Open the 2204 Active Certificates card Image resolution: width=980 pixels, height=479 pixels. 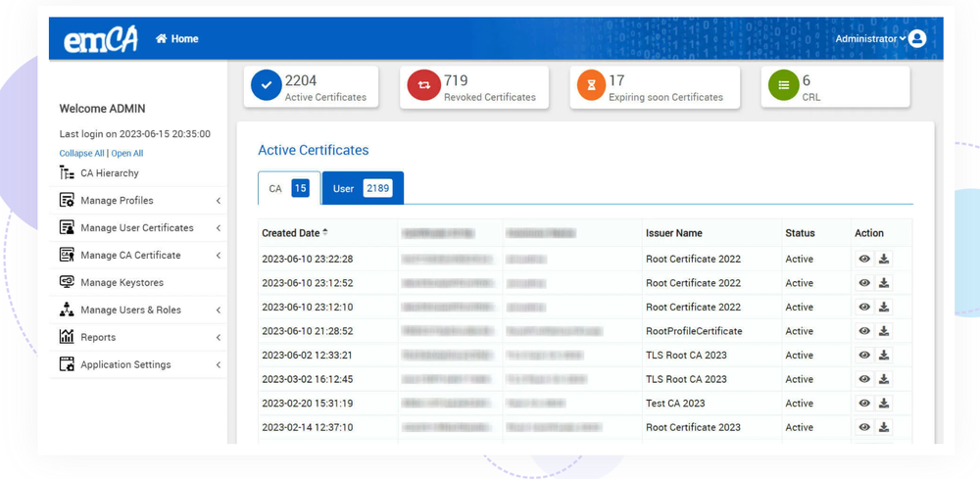tap(312, 87)
